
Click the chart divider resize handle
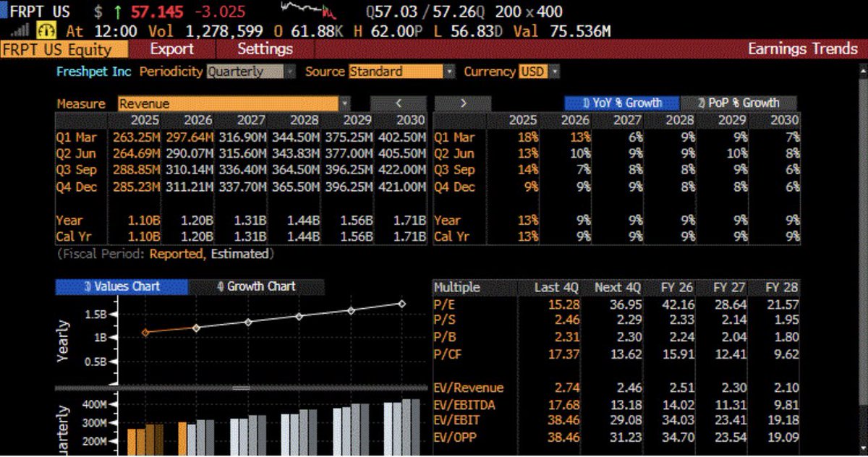click(241, 388)
